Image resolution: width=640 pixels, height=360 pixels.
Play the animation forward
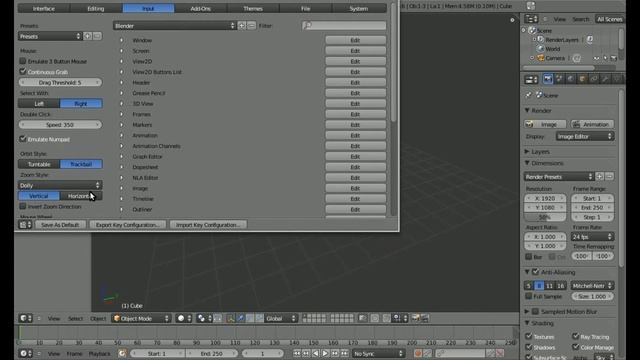pyautogui.click(x=325, y=353)
